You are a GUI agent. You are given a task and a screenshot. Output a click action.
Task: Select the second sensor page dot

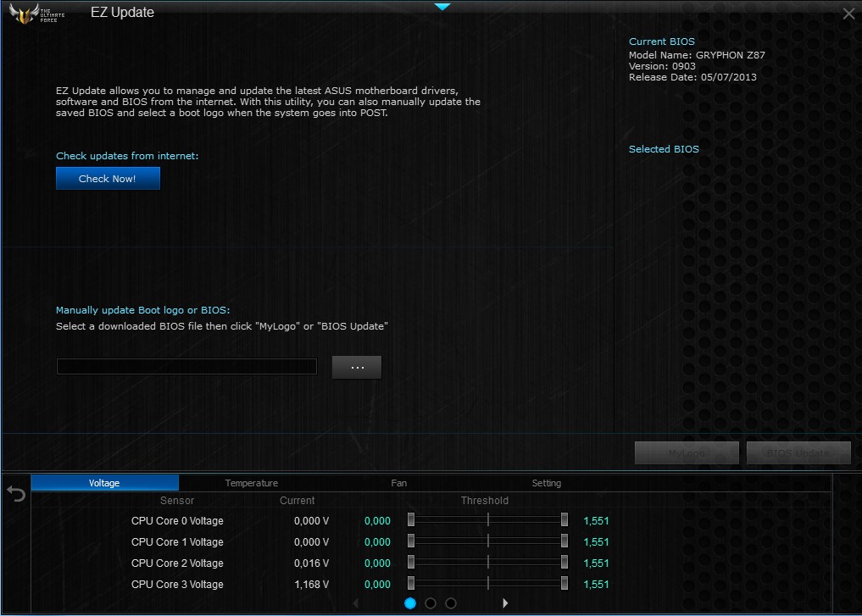click(x=431, y=603)
